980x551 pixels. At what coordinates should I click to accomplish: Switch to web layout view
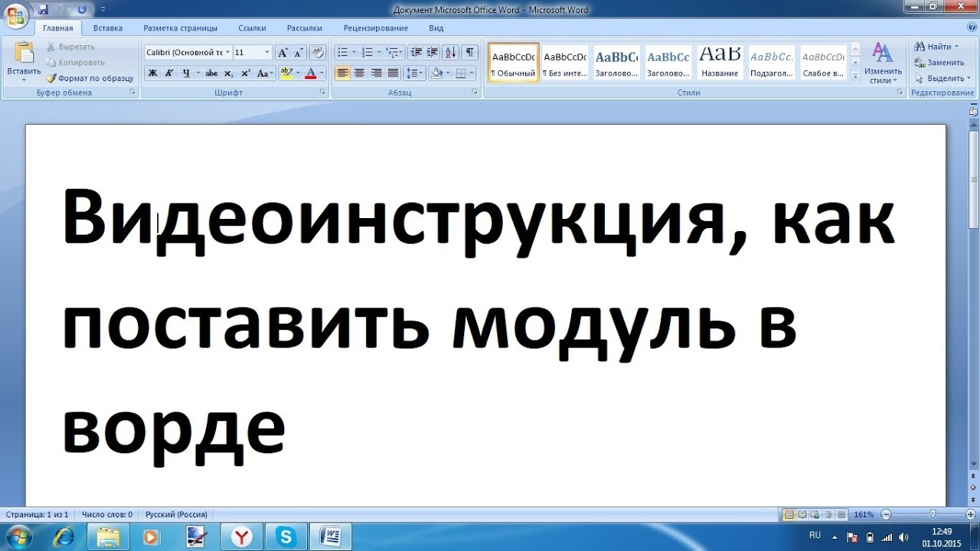(815, 515)
